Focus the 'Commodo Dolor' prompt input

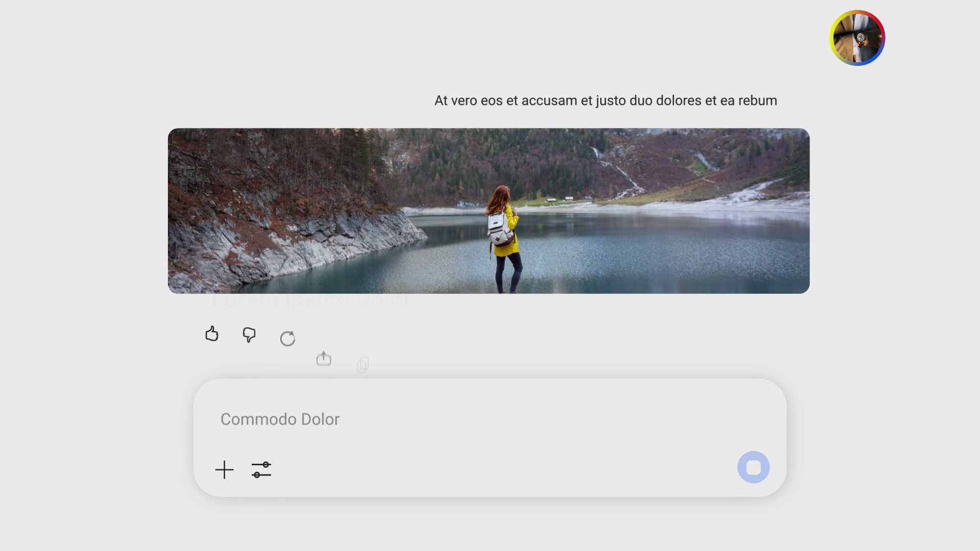click(x=489, y=419)
